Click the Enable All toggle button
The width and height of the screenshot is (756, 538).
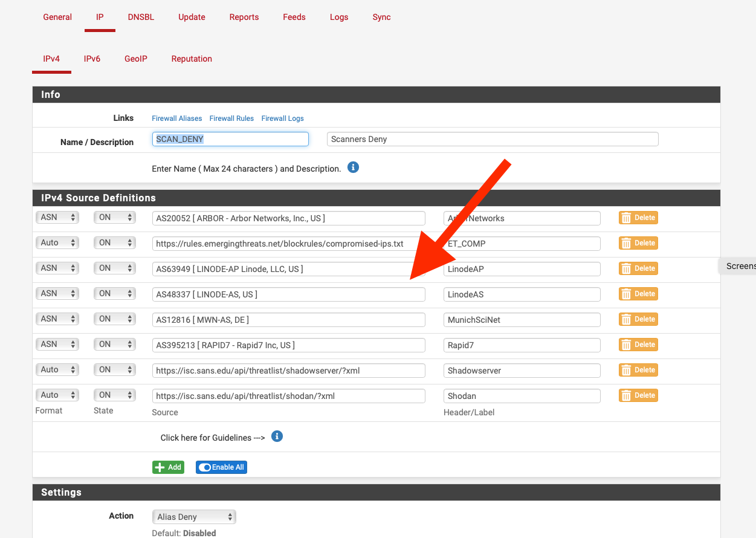tap(221, 467)
